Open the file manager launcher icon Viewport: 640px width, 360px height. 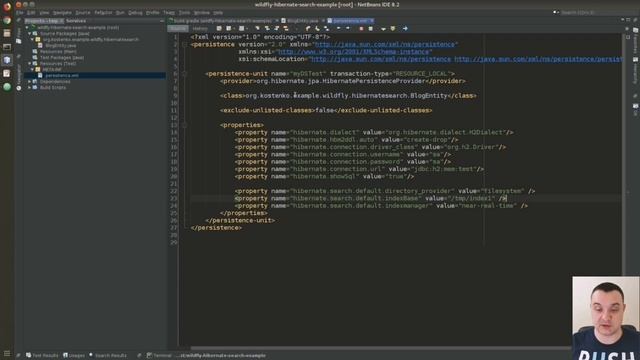click(x=7, y=33)
